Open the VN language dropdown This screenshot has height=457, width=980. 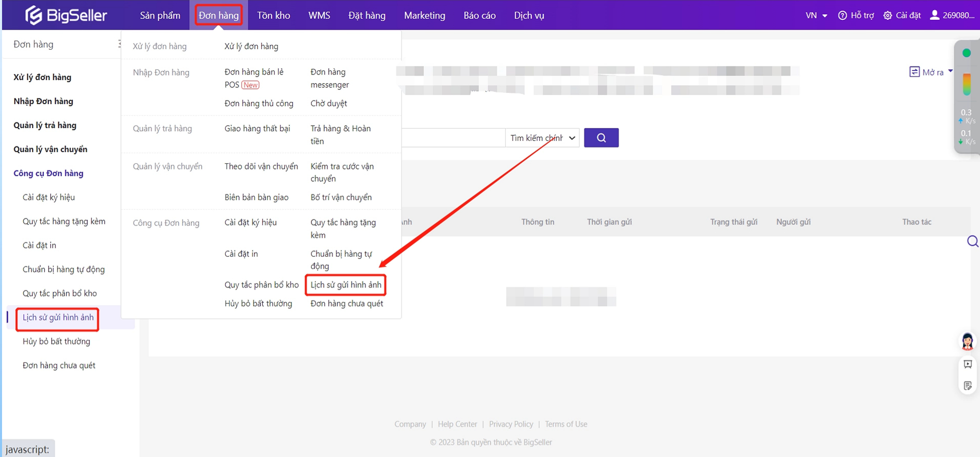click(816, 15)
